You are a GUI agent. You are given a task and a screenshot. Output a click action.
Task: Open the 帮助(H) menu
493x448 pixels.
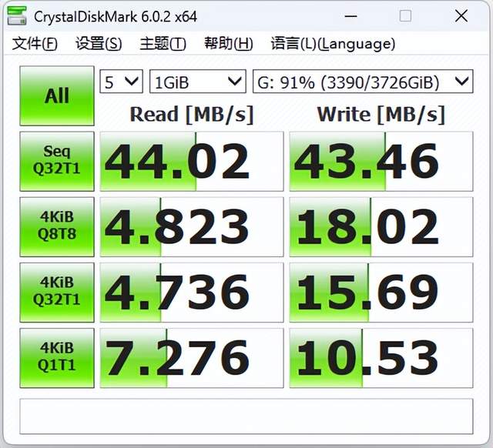pyautogui.click(x=229, y=43)
